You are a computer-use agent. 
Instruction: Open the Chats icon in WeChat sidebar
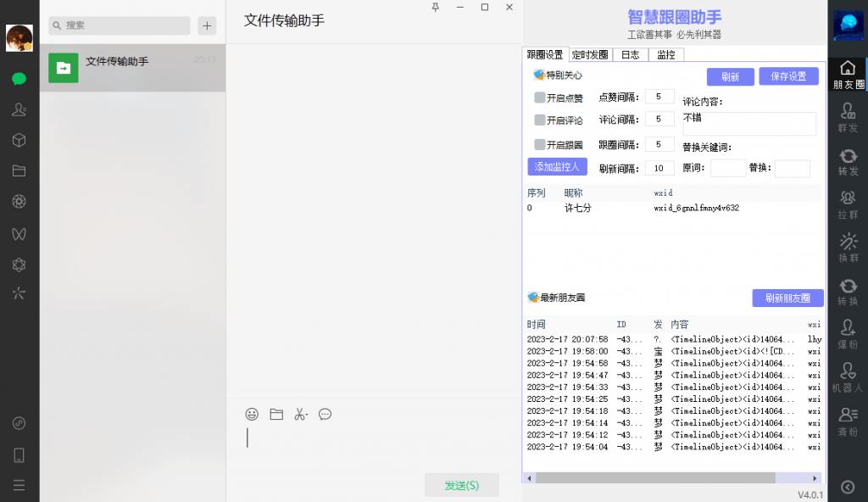pyautogui.click(x=19, y=79)
